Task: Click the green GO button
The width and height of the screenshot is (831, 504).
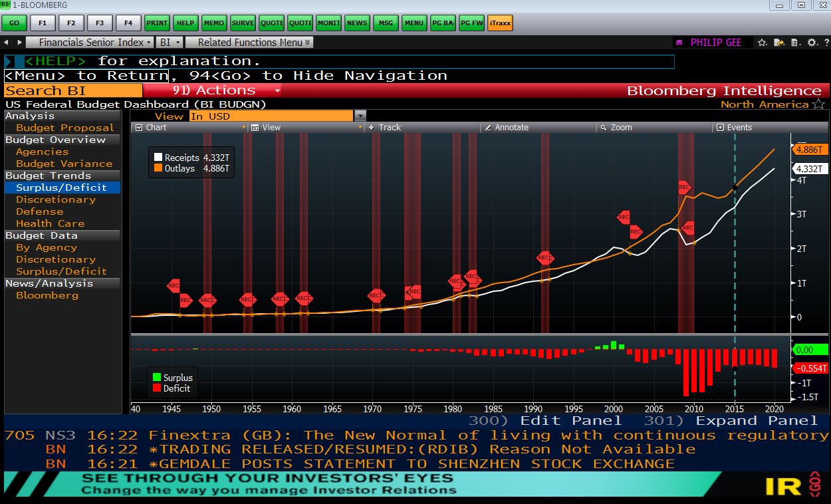Action: click(x=14, y=23)
